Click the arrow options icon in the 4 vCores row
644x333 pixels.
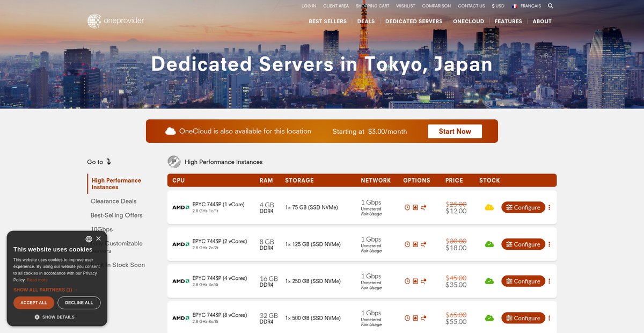click(423, 281)
